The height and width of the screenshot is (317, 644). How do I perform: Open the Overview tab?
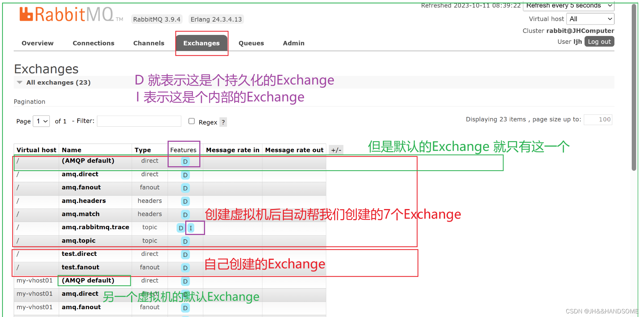click(37, 43)
